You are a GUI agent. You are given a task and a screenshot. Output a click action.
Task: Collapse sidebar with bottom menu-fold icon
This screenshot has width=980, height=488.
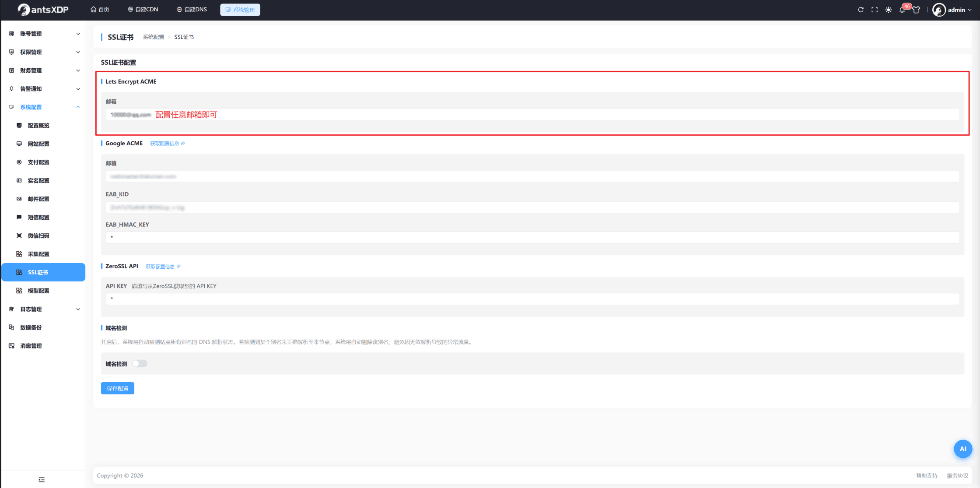pyautogui.click(x=42, y=480)
